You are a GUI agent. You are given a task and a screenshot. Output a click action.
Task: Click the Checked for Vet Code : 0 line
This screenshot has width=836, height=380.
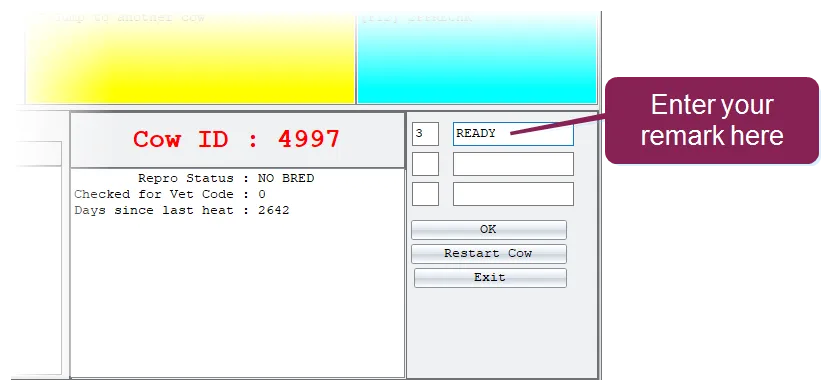pyautogui.click(x=170, y=194)
